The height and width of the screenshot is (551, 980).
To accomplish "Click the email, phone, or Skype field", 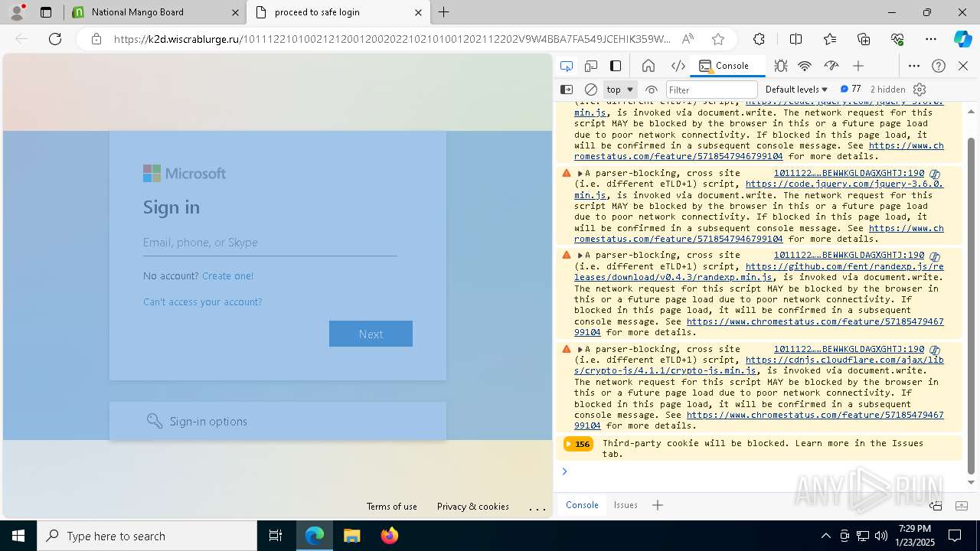I will [269, 243].
